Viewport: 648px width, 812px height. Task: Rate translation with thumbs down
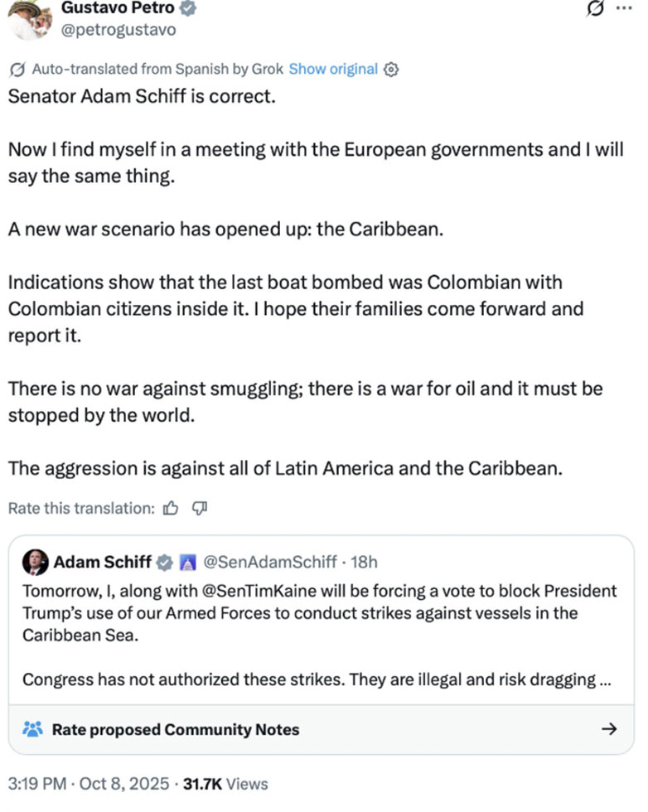tap(199, 508)
